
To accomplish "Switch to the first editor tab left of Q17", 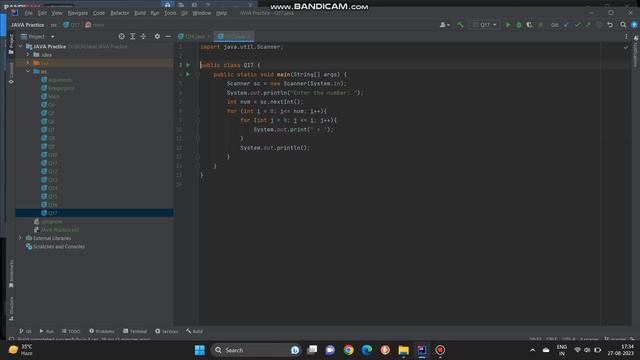I will pyautogui.click(x=194, y=36).
